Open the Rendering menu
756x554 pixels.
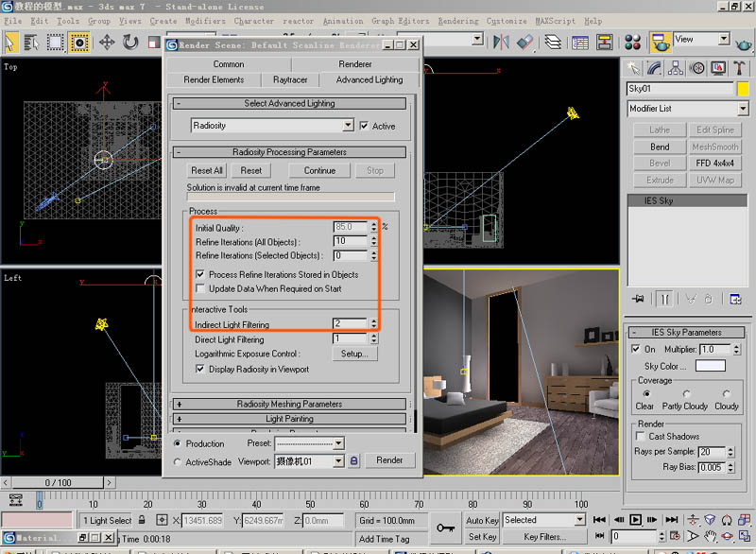(x=458, y=21)
